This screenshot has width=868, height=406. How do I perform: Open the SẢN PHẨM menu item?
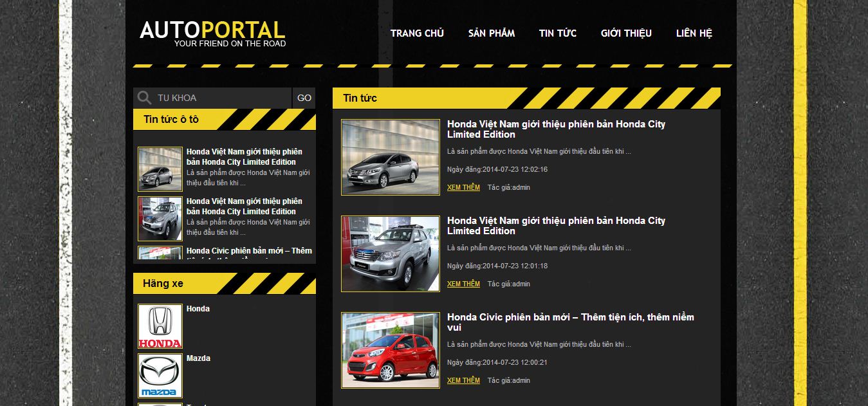tap(492, 33)
